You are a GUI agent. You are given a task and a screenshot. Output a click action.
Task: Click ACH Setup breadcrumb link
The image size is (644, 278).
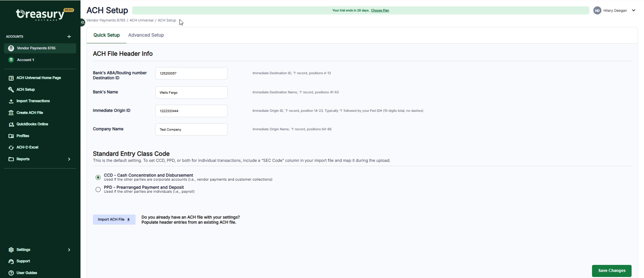167,20
